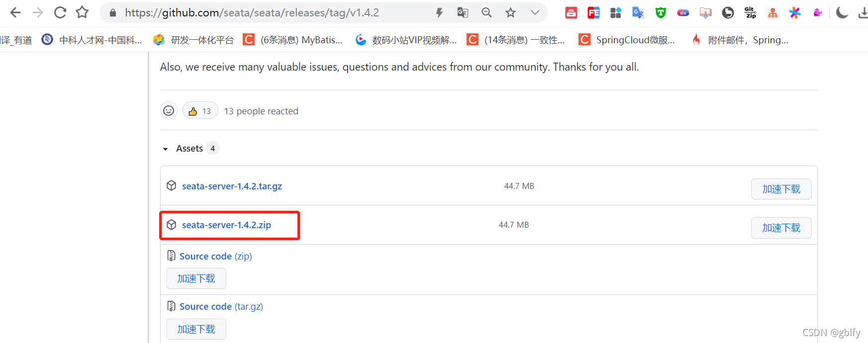
Task: Open the Source code (zip) link
Action: click(216, 256)
